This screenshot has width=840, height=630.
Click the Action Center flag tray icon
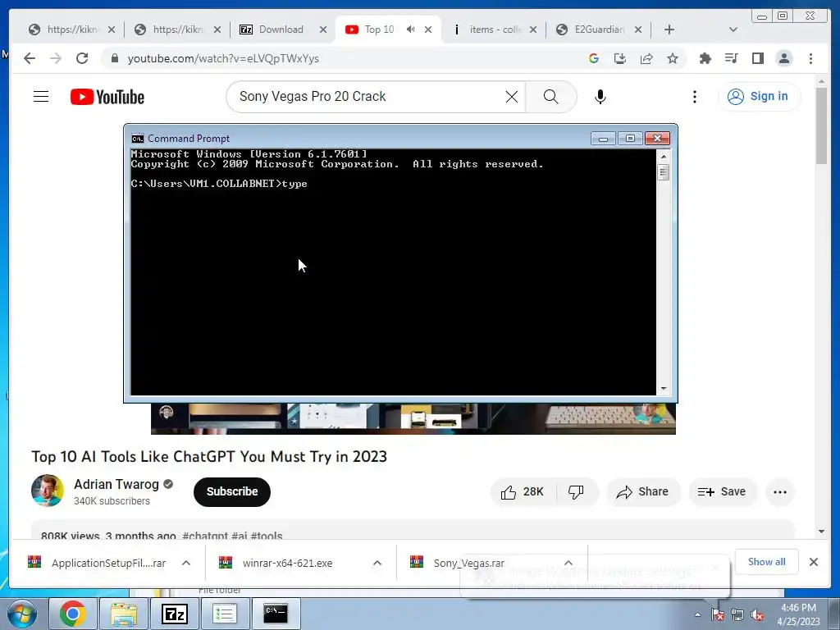coord(718,615)
